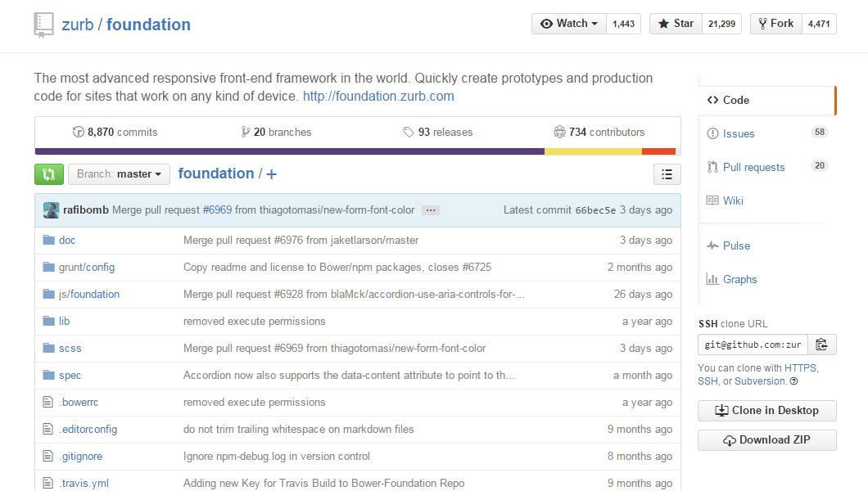
Task: Copy the SSH clone URL to clipboard
Action: point(822,345)
